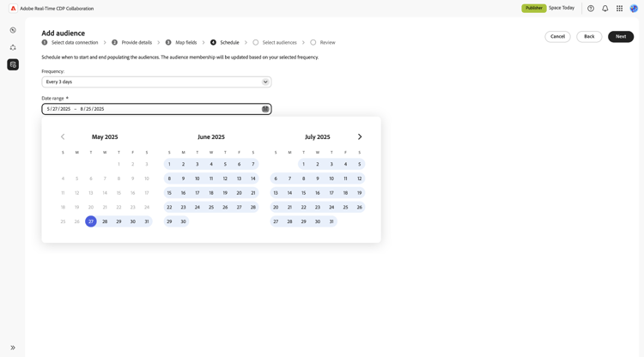This screenshot has height=357, width=644.
Task: Click the Adobe logo icon
Action: (13, 9)
